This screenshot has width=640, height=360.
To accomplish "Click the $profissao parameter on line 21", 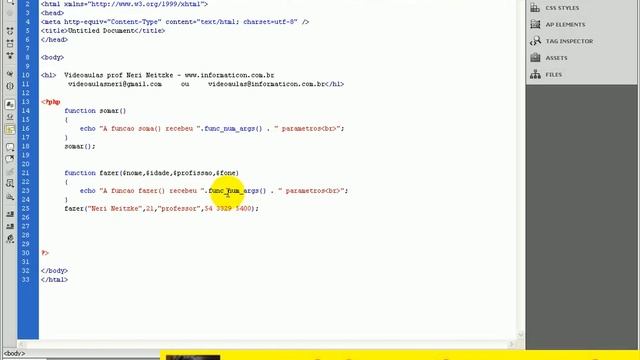I will click(192, 173).
